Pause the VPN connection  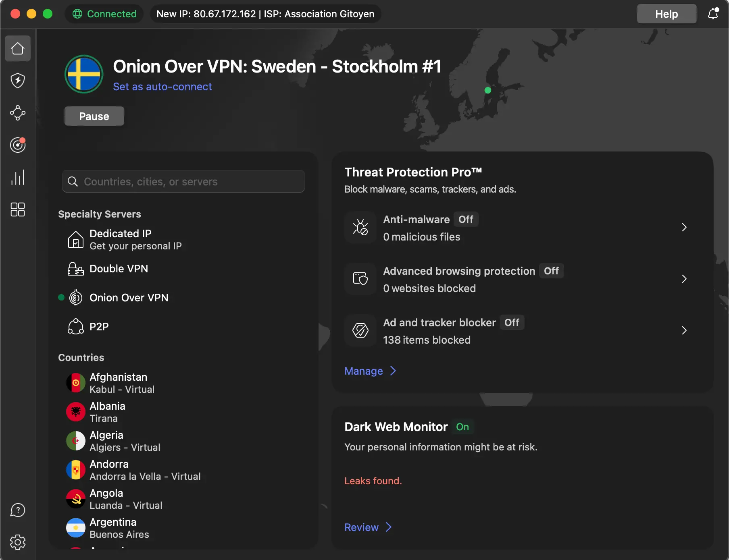pos(94,116)
